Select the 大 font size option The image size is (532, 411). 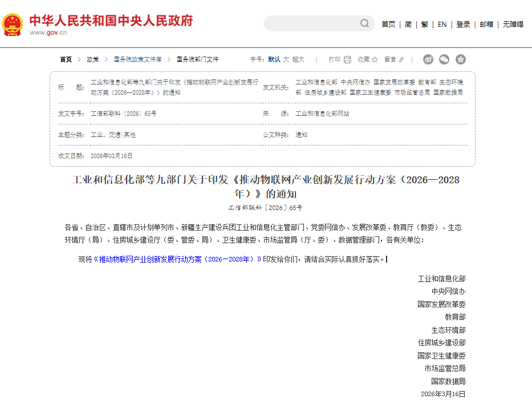(x=287, y=59)
